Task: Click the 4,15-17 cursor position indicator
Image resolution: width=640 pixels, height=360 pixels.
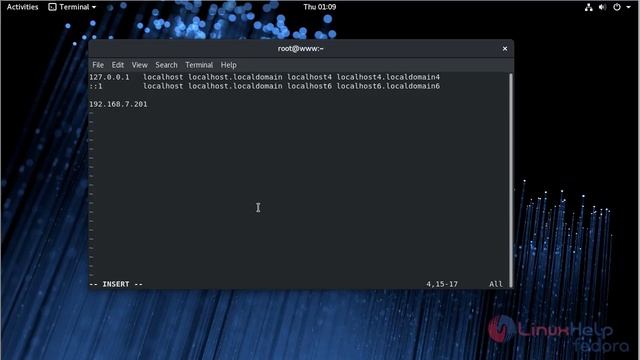Action: [442, 284]
